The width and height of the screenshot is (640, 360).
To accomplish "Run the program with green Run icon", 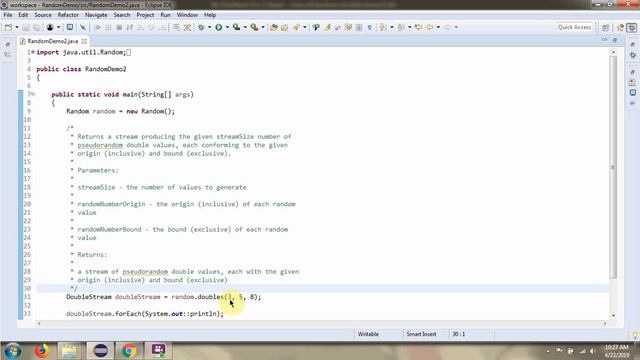I will click(x=219, y=27).
